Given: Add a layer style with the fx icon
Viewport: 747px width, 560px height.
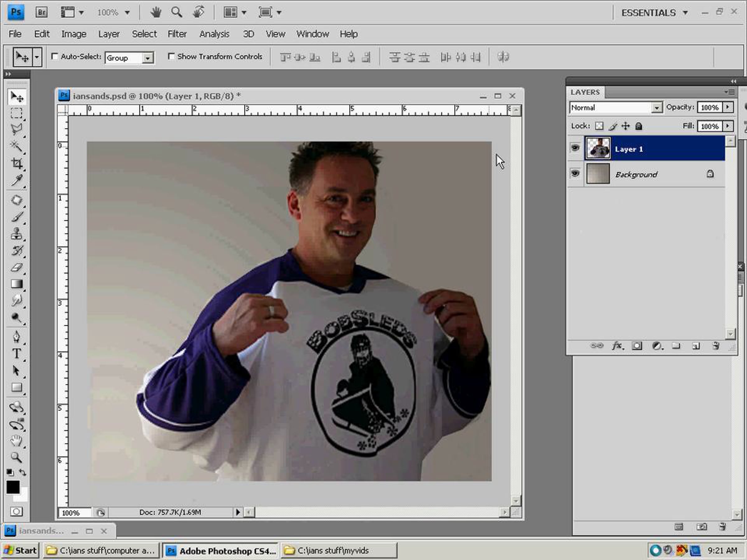Looking at the screenshot, I should point(617,346).
